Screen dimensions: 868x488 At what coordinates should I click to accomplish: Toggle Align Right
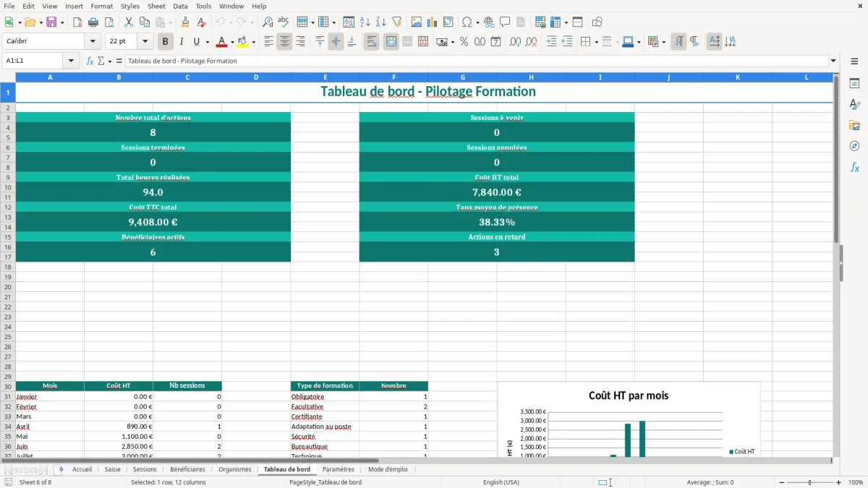(x=300, y=42)
